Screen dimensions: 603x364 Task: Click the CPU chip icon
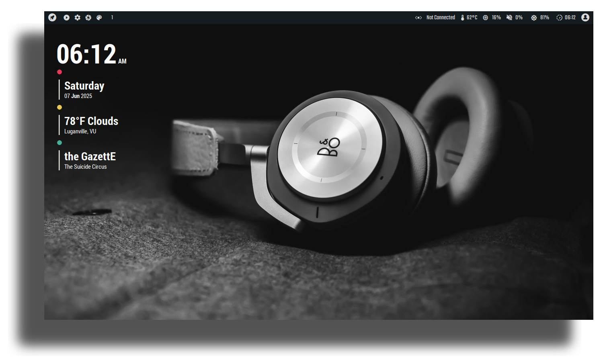click(x=486, y=18)
